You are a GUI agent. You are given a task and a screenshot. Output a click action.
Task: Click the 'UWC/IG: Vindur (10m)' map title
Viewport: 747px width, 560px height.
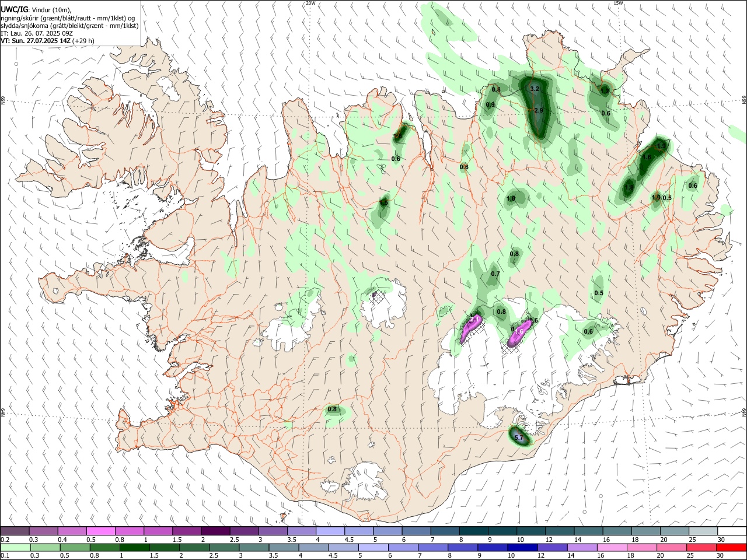point(36,10)
